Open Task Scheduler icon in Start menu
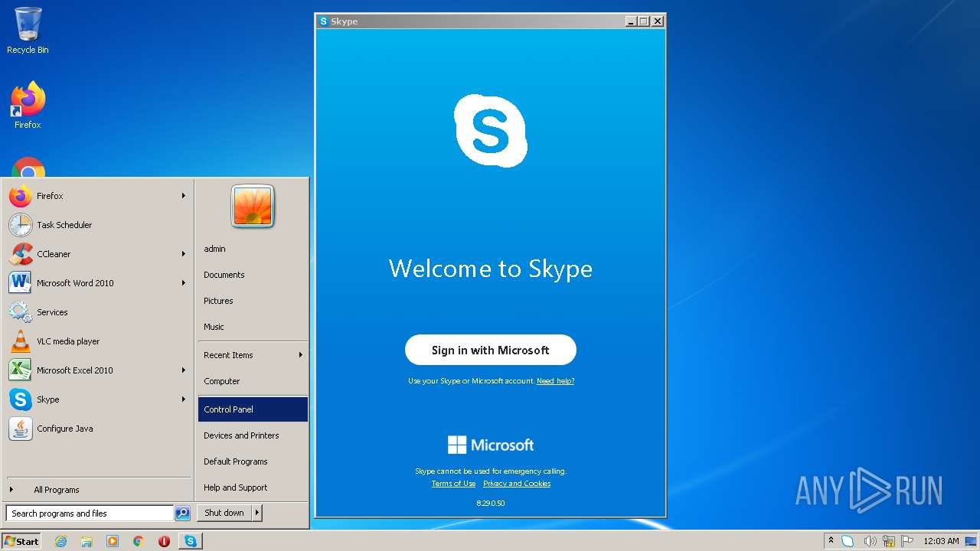Viewport: 980px width, 551px height. [21, 225]
